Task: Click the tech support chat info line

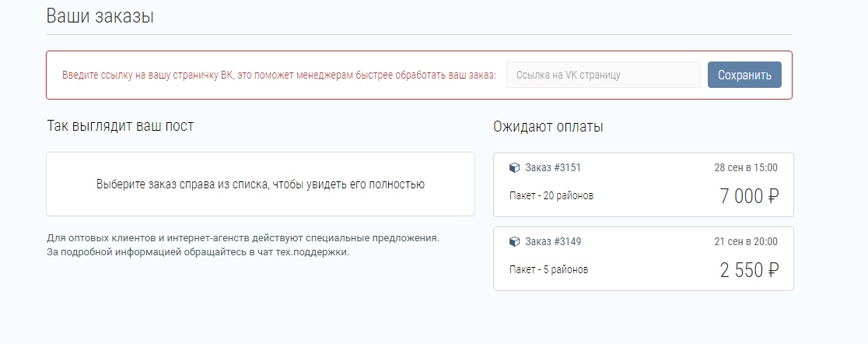Action: [198, 253]
